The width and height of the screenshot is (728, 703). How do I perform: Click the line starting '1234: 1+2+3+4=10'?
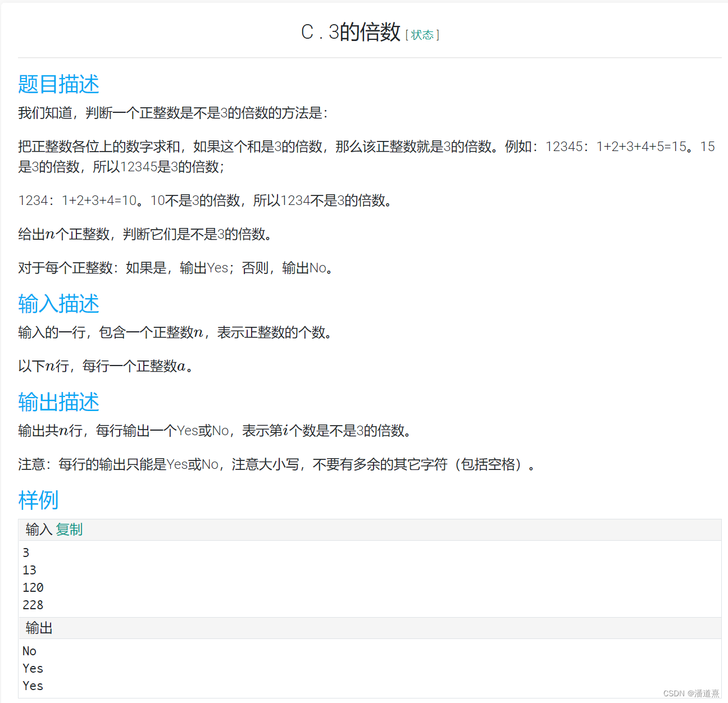(x=205, y=200)
